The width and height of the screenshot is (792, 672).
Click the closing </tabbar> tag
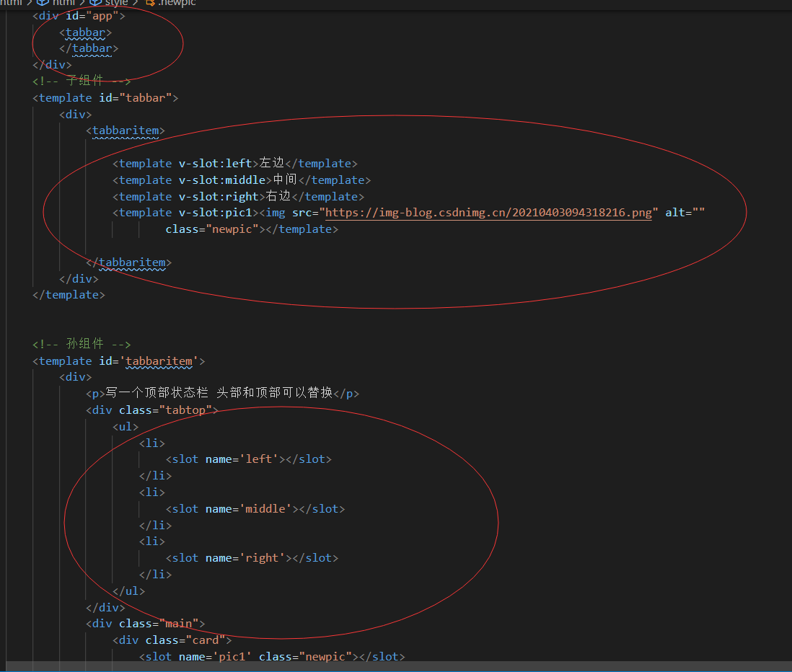(x=89, y=48)
